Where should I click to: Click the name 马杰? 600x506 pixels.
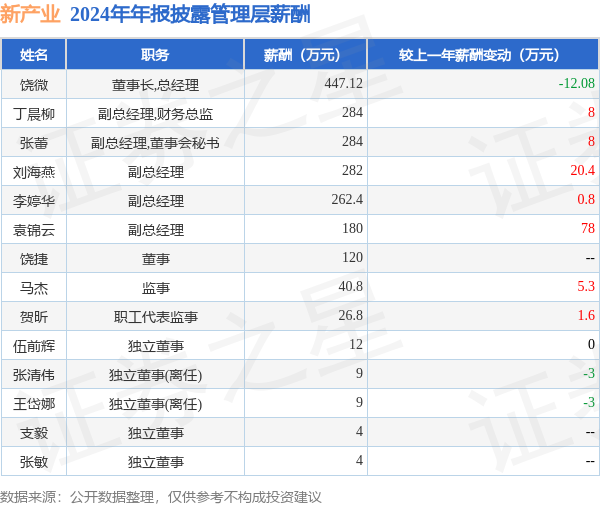click(34, 288)
